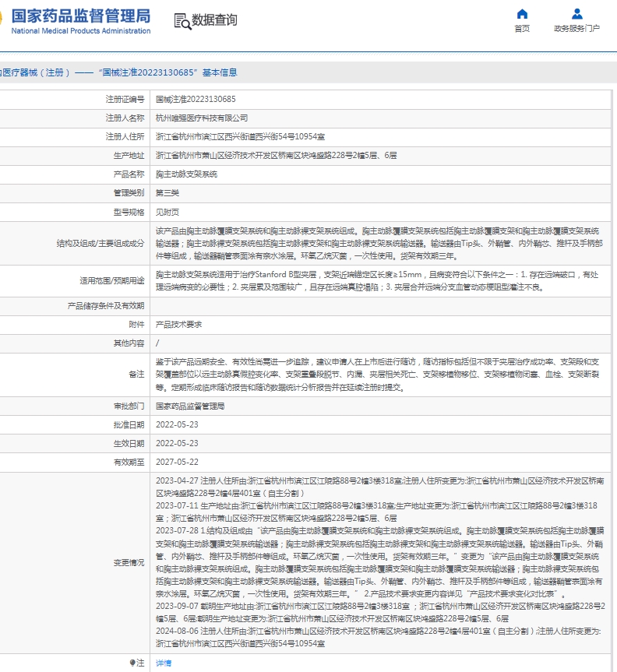Click the page title 基本信息 header bar
The image size is (617, 672).
(308, 72)
